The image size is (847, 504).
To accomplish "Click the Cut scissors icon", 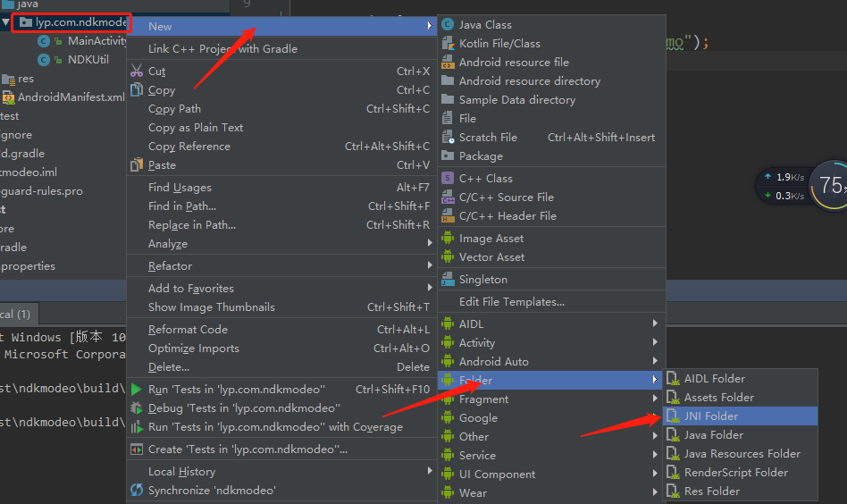I will coord(137,71).
